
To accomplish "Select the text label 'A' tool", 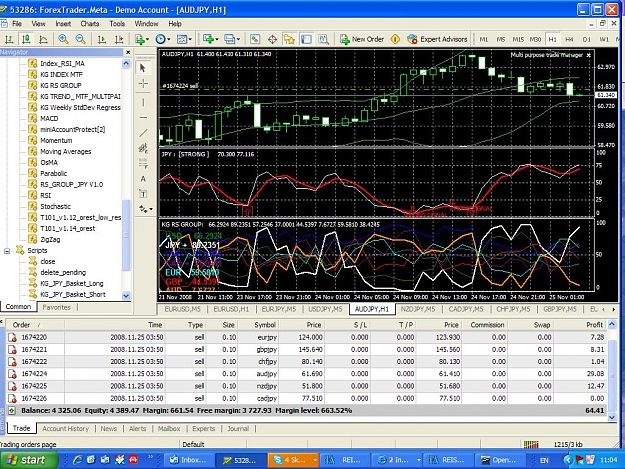I will (143, 179).
